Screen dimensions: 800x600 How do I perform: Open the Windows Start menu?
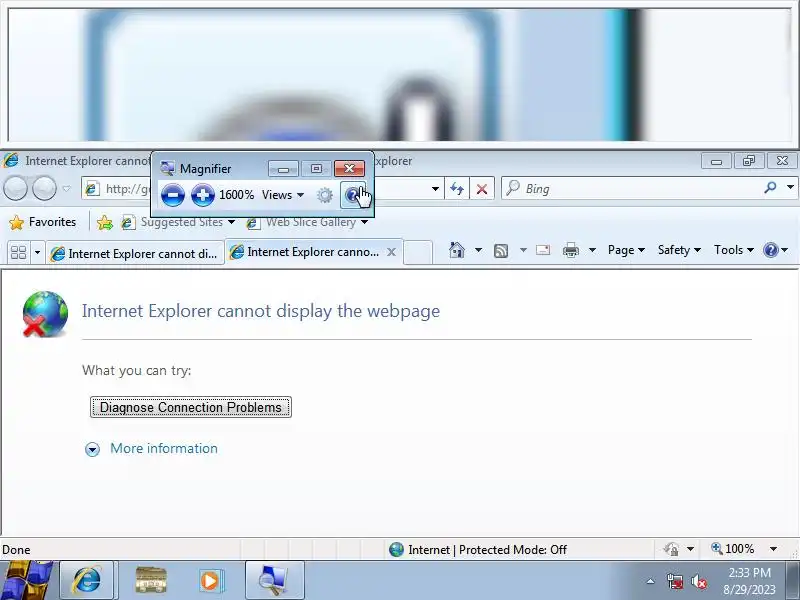coord(27,581)
